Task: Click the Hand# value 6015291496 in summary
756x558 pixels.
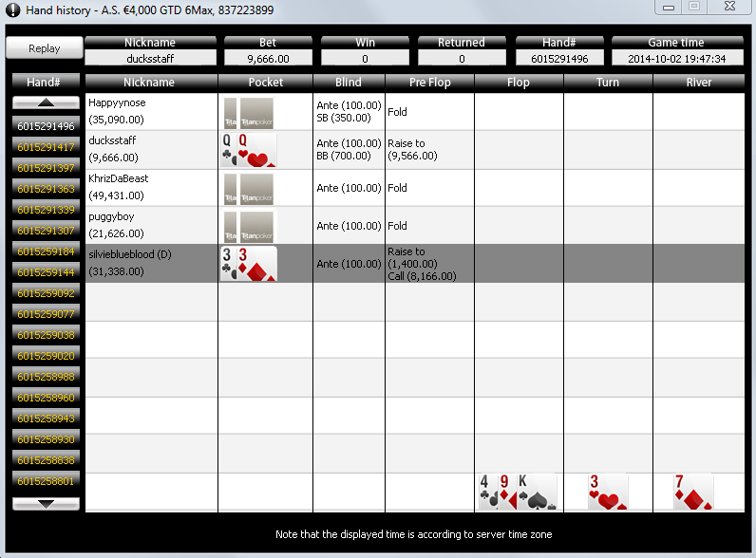Action: tap(559, 59)
